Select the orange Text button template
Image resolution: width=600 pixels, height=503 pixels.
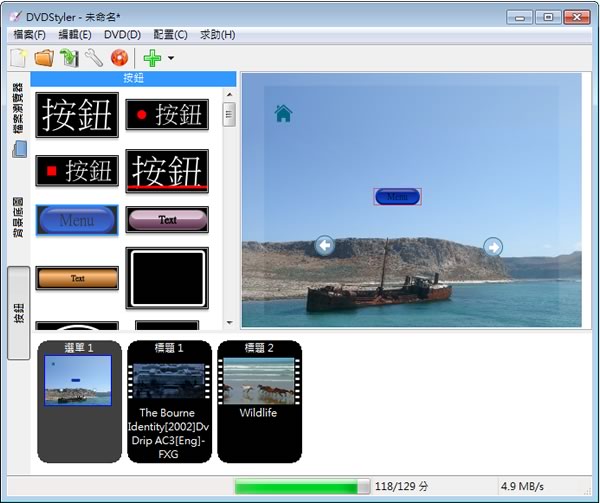click(x=77, y=278)
